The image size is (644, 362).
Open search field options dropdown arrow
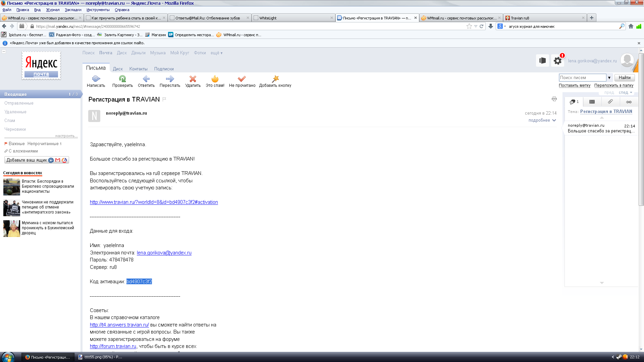coord(609,78)
